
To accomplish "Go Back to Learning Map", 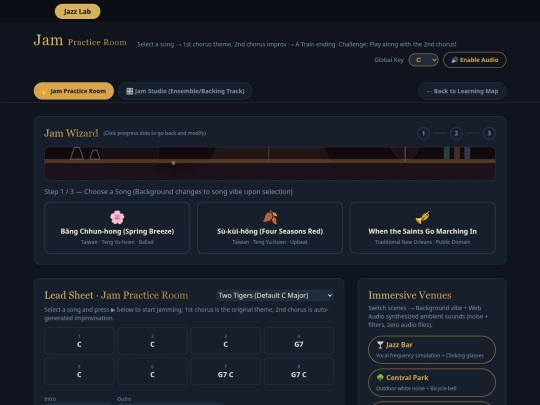I will tap(462, 91).
